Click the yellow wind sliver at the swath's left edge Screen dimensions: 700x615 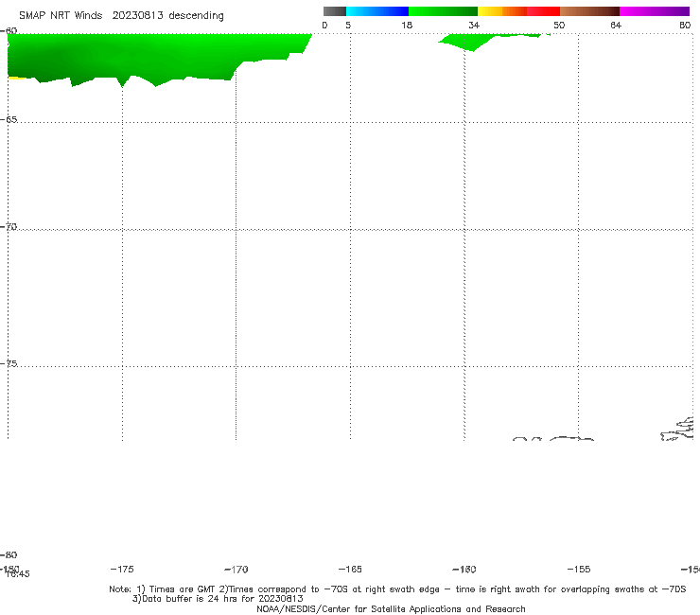(x=17, y=79)
